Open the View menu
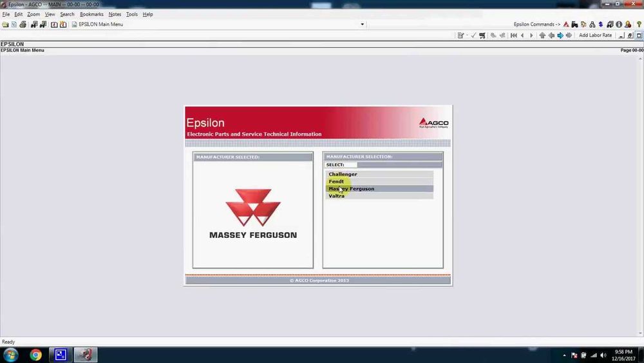The height and width of the screenshot is (363, 644). (50, 14)
